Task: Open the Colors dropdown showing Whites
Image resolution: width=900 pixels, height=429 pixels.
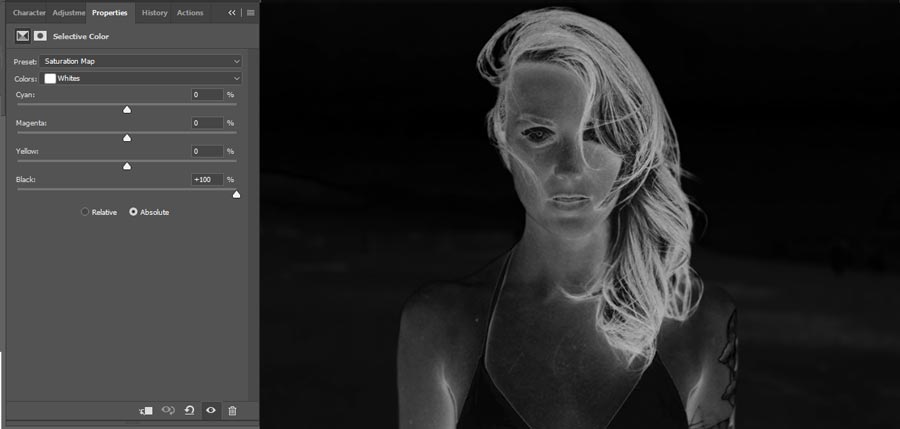Action: coord(141,78)
